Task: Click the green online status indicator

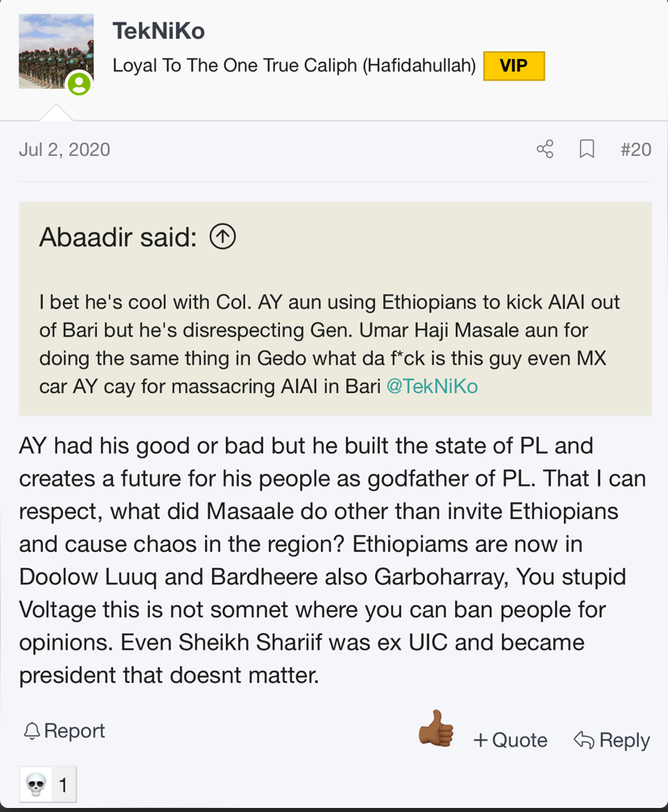Action: point(79,83)
